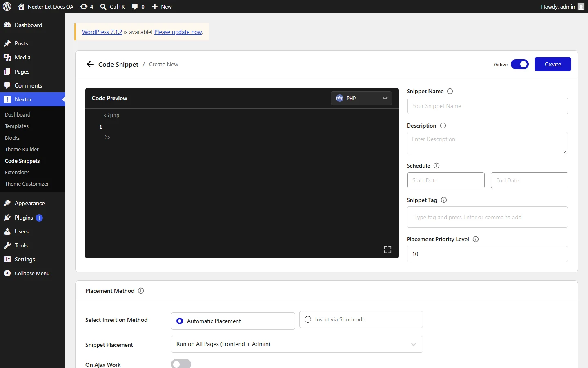The image size is (588, 368).
Task: Click the Snippet Tag input box
Action: [x=488, y=217]
